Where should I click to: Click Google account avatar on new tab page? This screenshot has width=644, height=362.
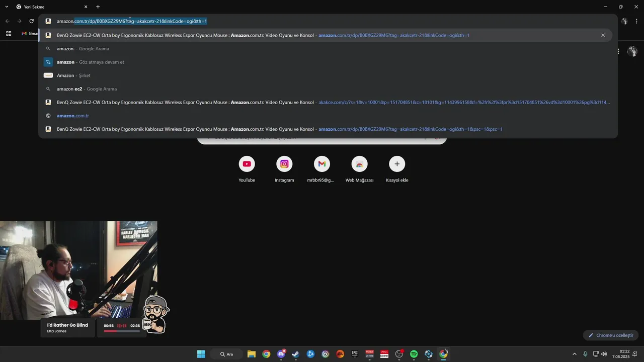coord(632,51)
